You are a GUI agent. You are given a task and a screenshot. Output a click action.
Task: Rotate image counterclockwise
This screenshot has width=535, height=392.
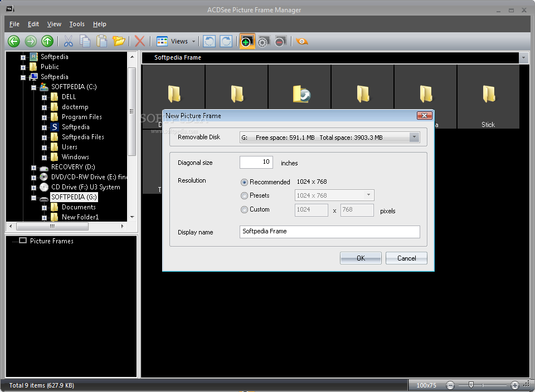click(x=209, y=42)
